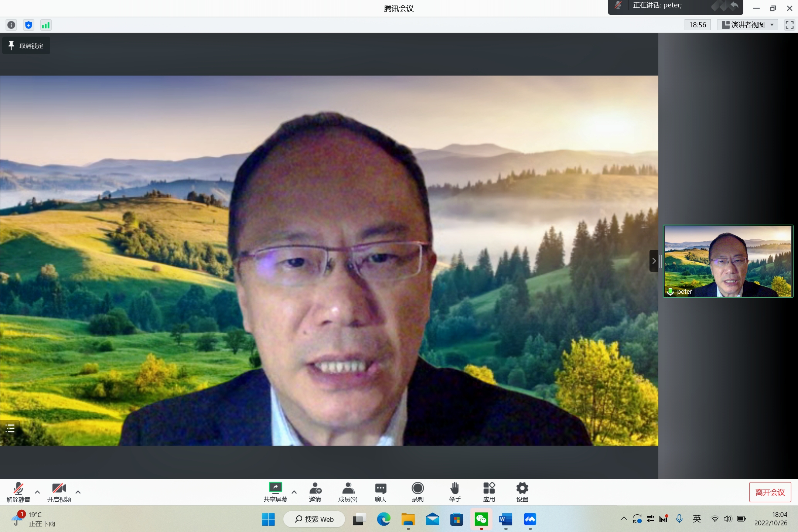Unpin the video with 取消锁定
This screenshot has width=798, height=532.
tap(26, 46)
